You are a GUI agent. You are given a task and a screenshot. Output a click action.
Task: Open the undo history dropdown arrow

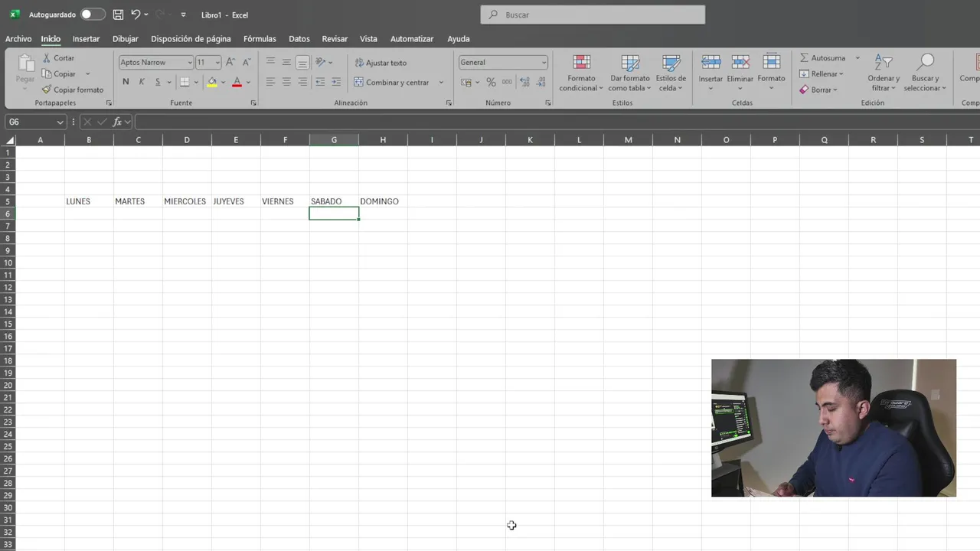click(x=146, y=15)
